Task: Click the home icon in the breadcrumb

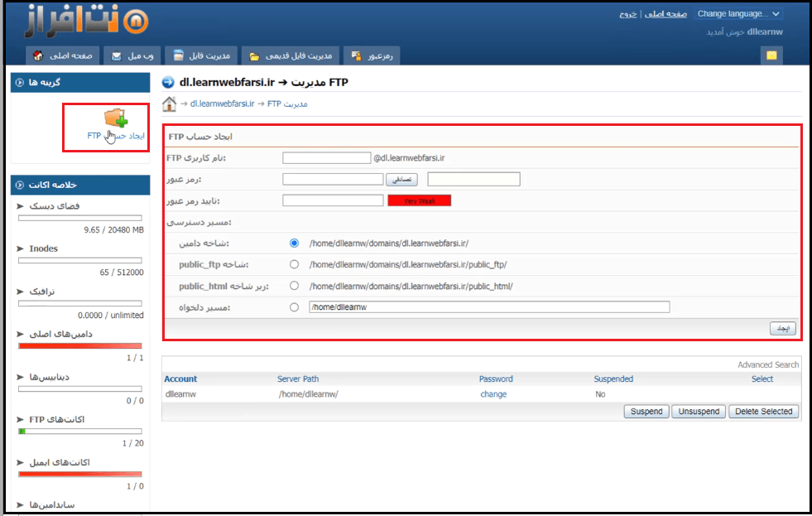Action: 169,104
